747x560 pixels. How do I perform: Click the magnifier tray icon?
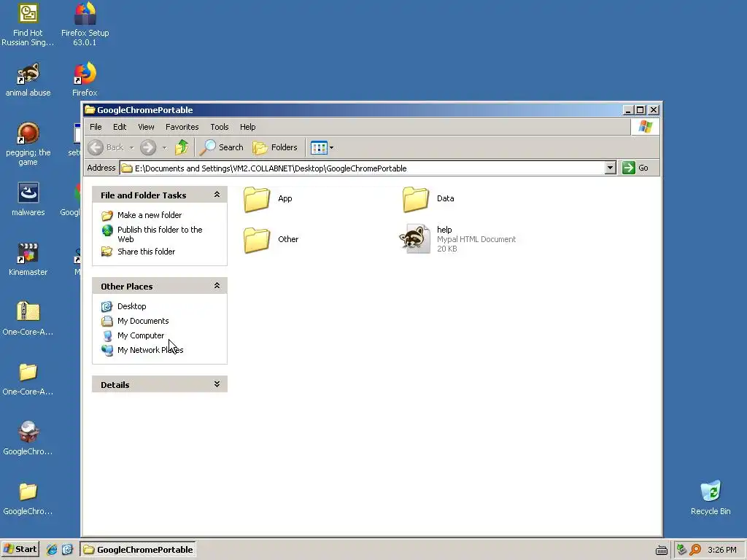point(695,550)
